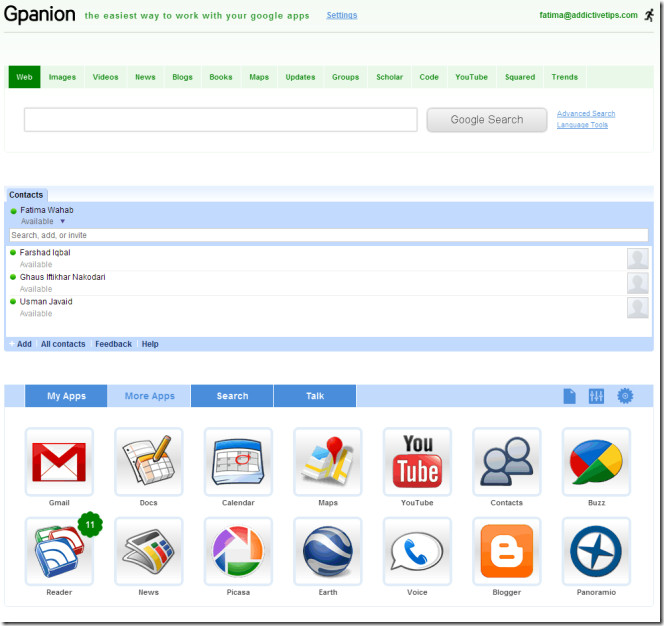Select contact Farshad Iqbal
Viewport: 664px width, 626px height.
[45, 252]
